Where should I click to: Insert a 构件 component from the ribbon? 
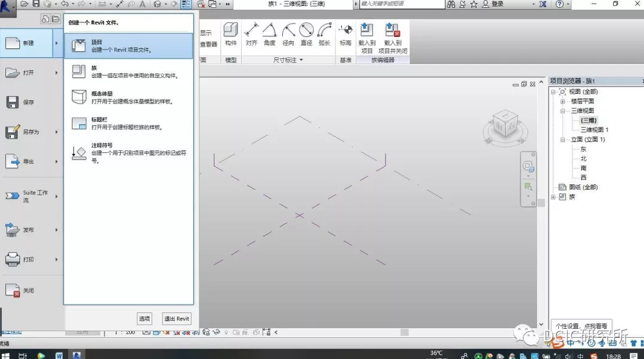(x=231, y=34)
